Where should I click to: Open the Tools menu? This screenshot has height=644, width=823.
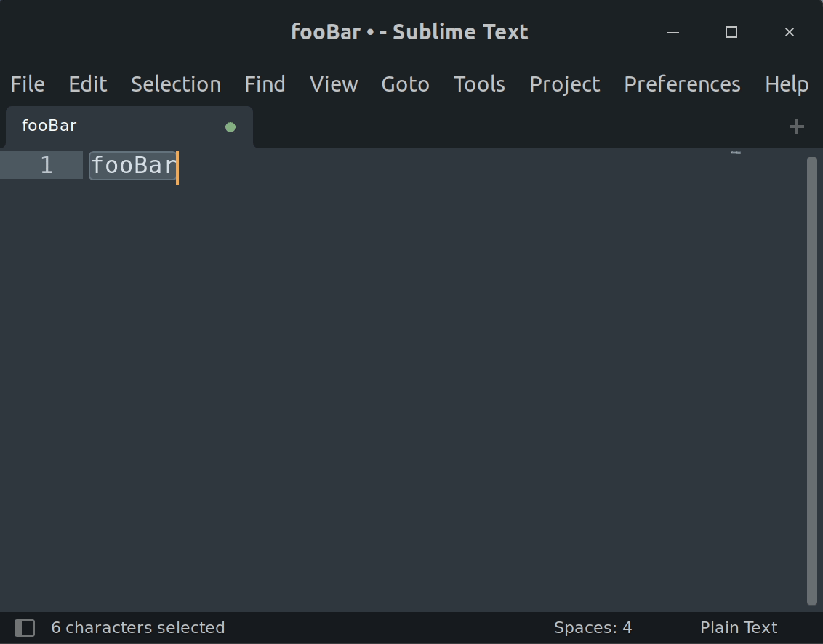(479, 84)
